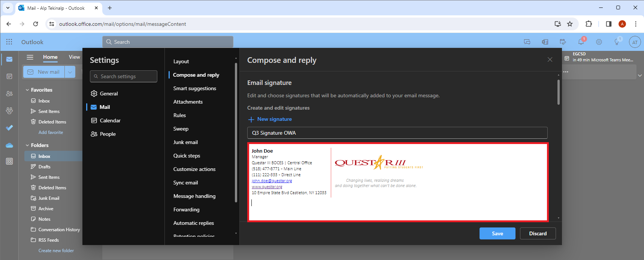Open Chrome tab search dropdown arrow

point(7,8)
